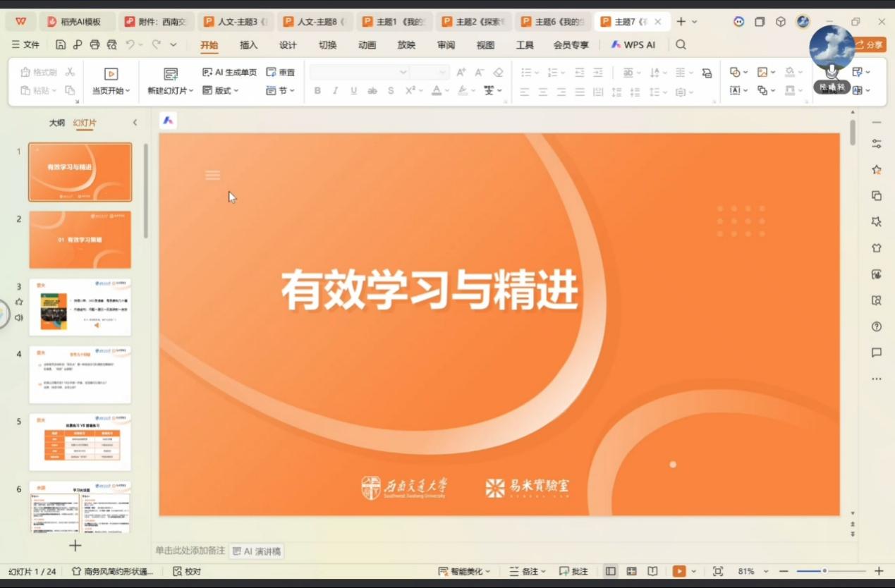Click the AI 演讲稿 button
Image resolution: width=895 pixels, height=588 pixels.
pyautogui.click(x=257, y=551)
